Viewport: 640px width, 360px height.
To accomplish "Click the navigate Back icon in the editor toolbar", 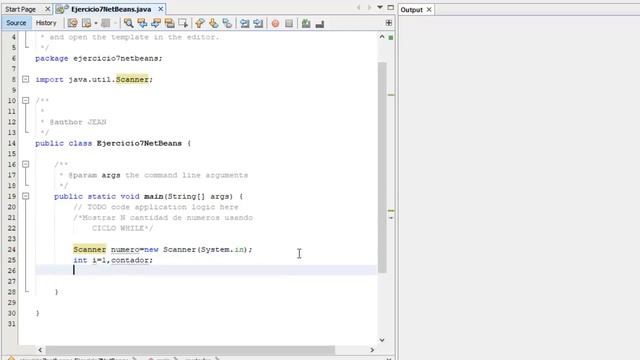I will pyautogui.click(x=86, y=23).
